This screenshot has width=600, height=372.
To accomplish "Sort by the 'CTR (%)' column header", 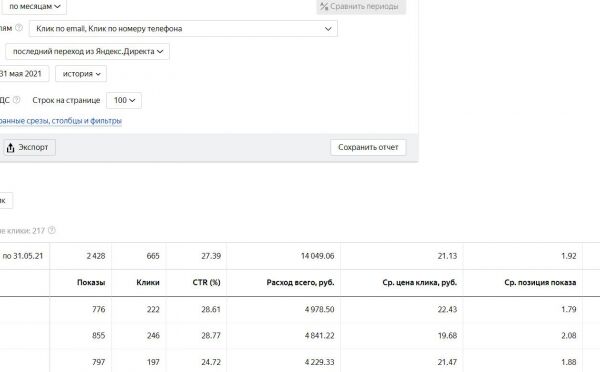I will [207, 282].
